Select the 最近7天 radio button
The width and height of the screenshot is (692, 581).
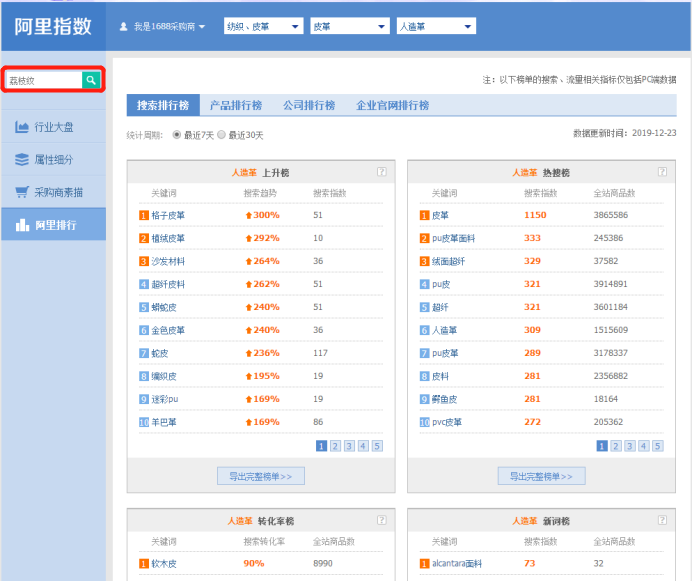click(x=177, y=135)
